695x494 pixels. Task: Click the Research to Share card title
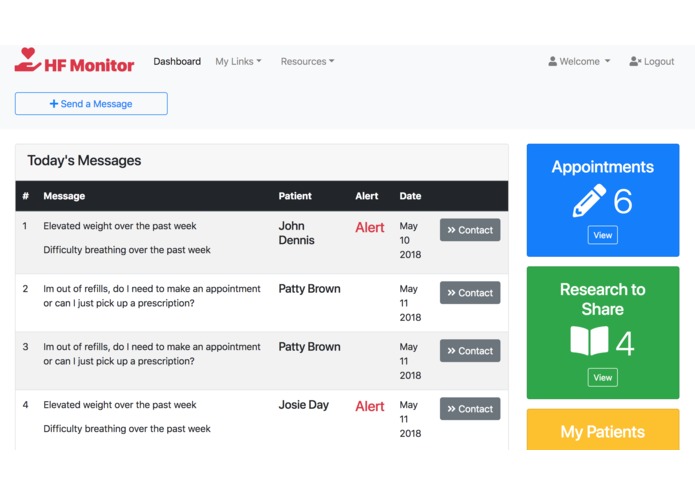pyautogui.click(x=602, y=299)
